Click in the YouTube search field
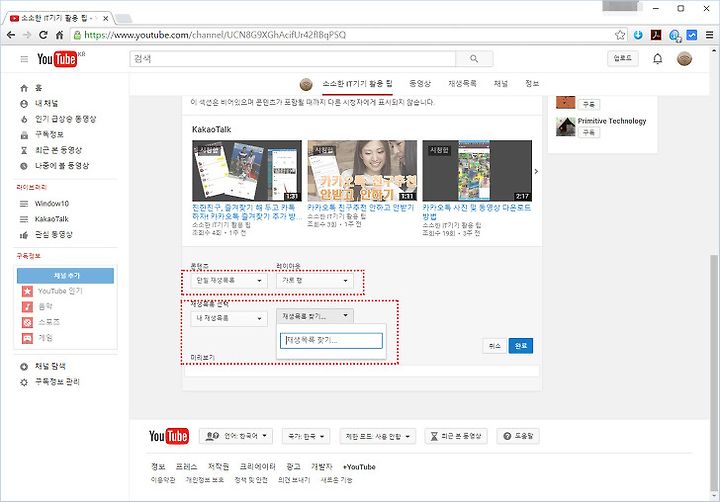This screenshot has width=720, height=502. click(292, 59)
